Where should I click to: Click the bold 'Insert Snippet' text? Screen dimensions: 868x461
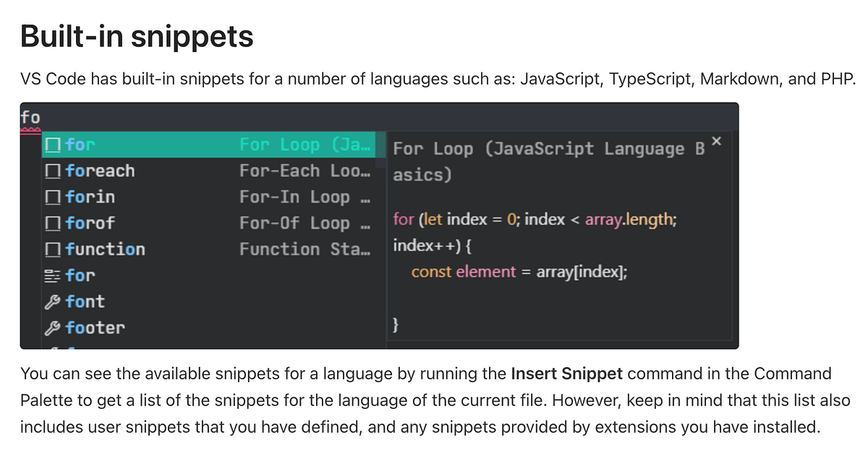(x=566, y=374)
